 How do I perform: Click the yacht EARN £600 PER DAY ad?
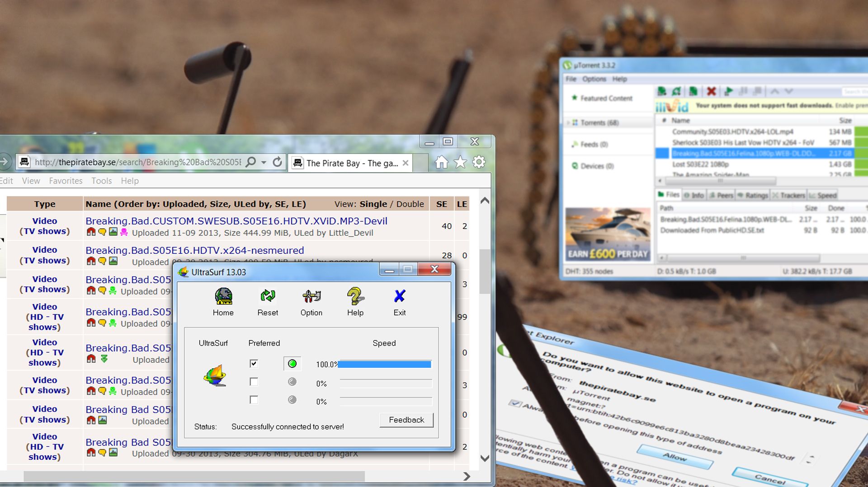pyautogui.click(x=608, y=234)
